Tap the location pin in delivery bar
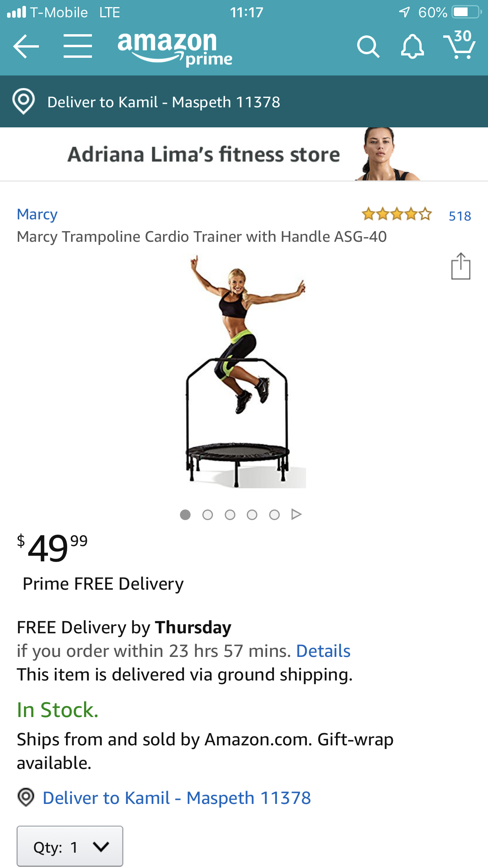488x868 pixels. [24, 101]
